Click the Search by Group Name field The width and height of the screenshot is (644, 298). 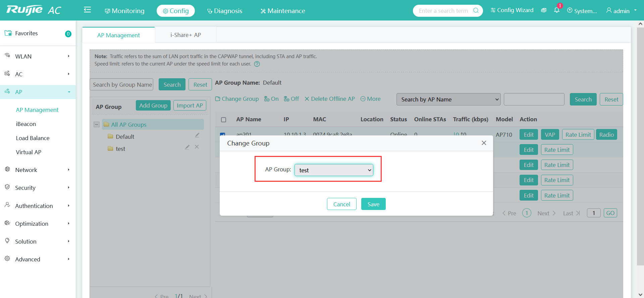click(121, 85)
